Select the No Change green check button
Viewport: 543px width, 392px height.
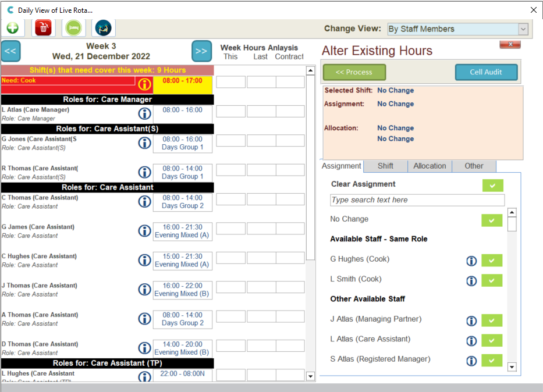point(491,220)
